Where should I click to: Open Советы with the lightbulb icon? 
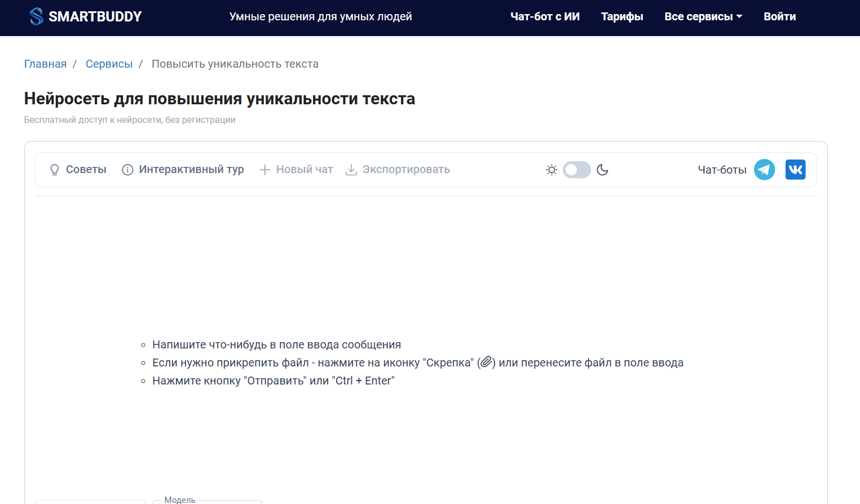[x=78, y=170]
